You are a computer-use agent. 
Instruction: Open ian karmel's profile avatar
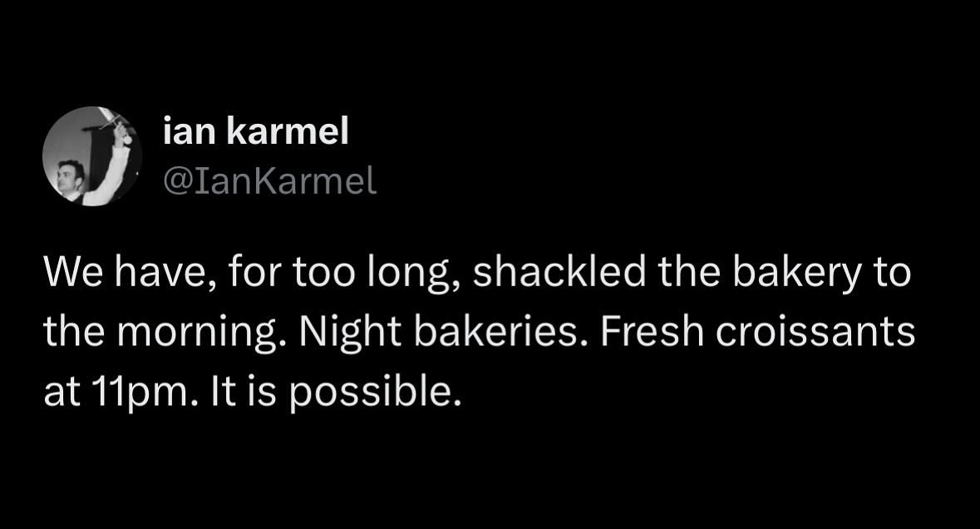pyautogui.click(x=91, y=156)
